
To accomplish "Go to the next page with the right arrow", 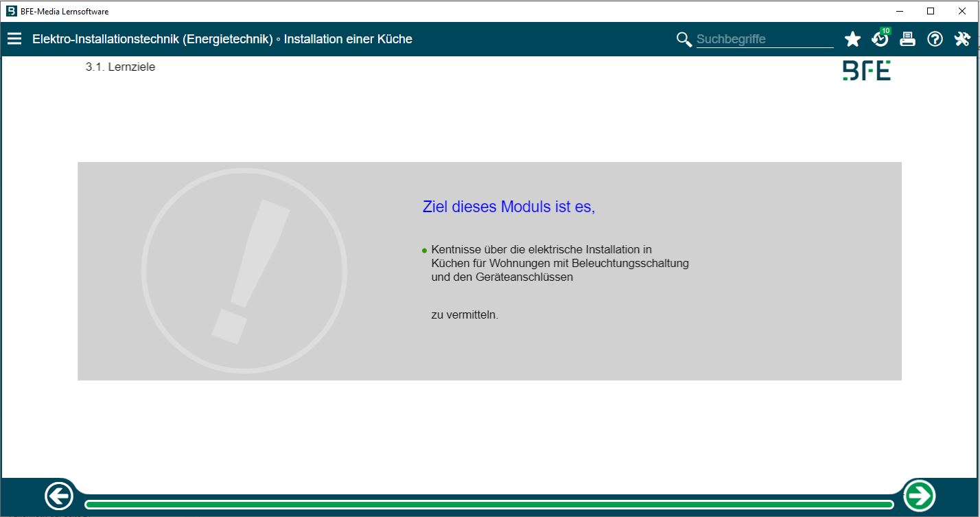I will point(920,494).
